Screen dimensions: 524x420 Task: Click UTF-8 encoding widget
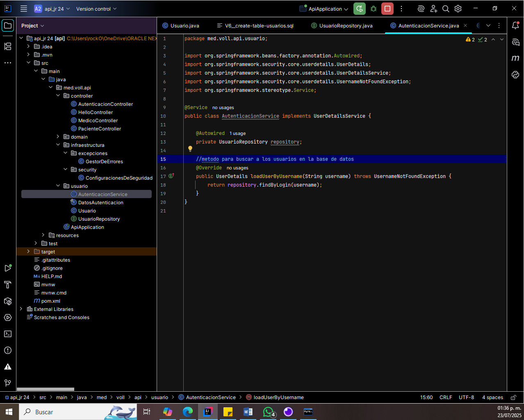click(466, 397)
